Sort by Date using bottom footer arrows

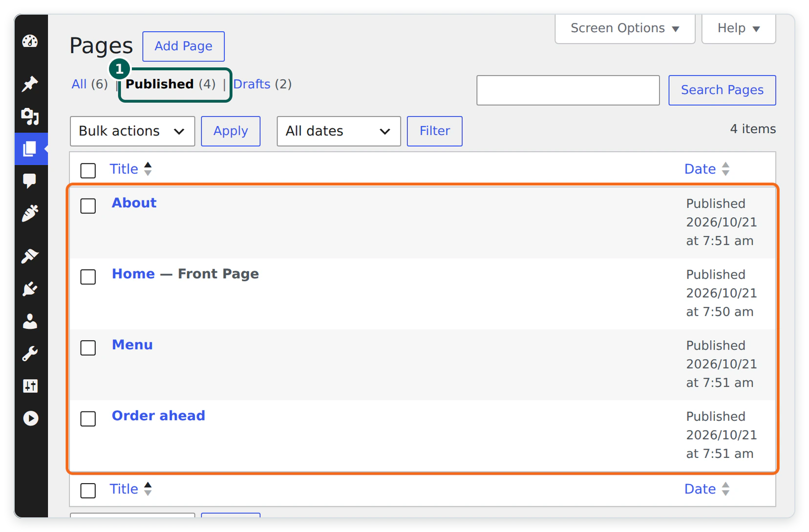[x=725, y=489]
